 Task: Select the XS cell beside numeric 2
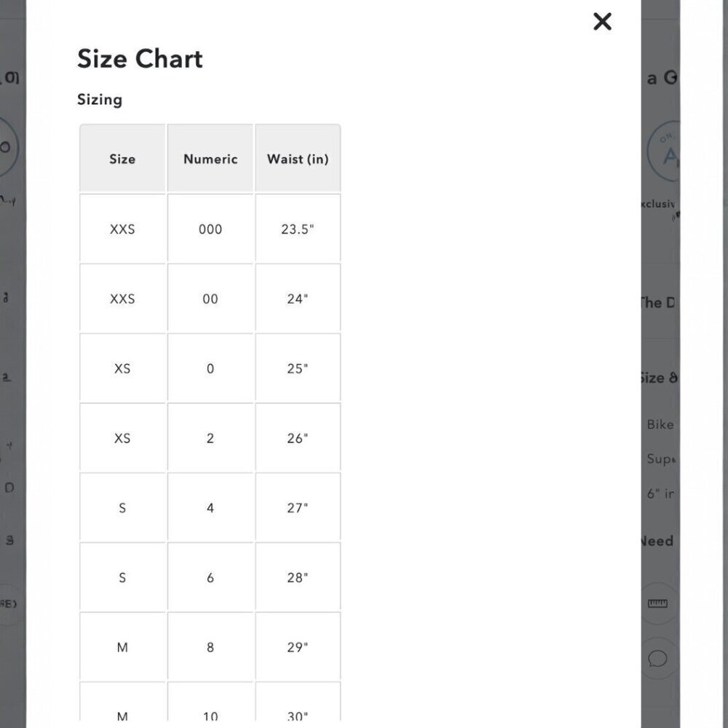[122, 438]
